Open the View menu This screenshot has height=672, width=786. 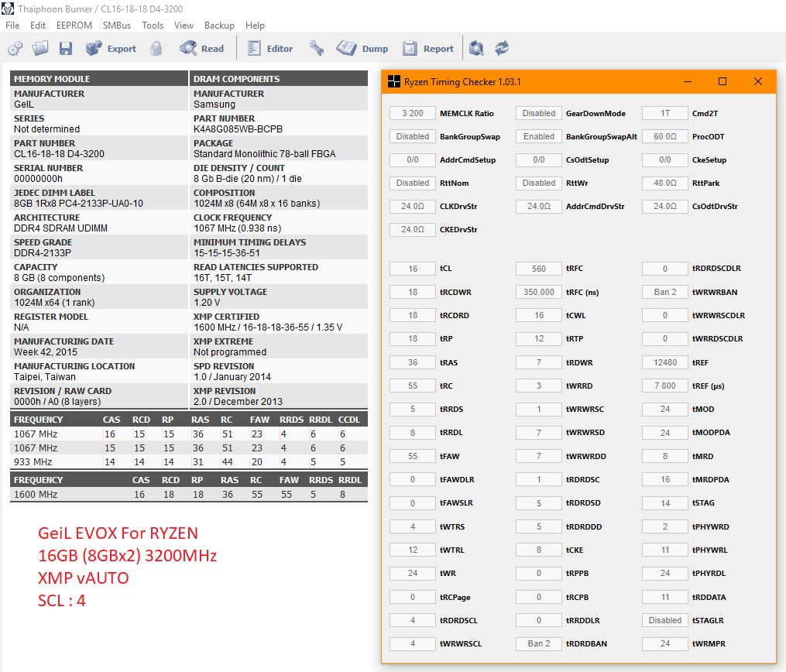point(184,25)
